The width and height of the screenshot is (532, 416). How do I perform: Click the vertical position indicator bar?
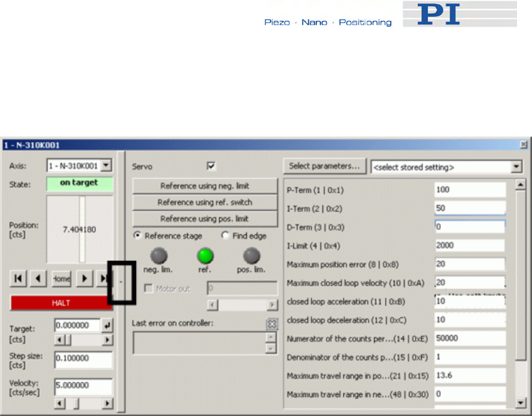pos(82,229)
